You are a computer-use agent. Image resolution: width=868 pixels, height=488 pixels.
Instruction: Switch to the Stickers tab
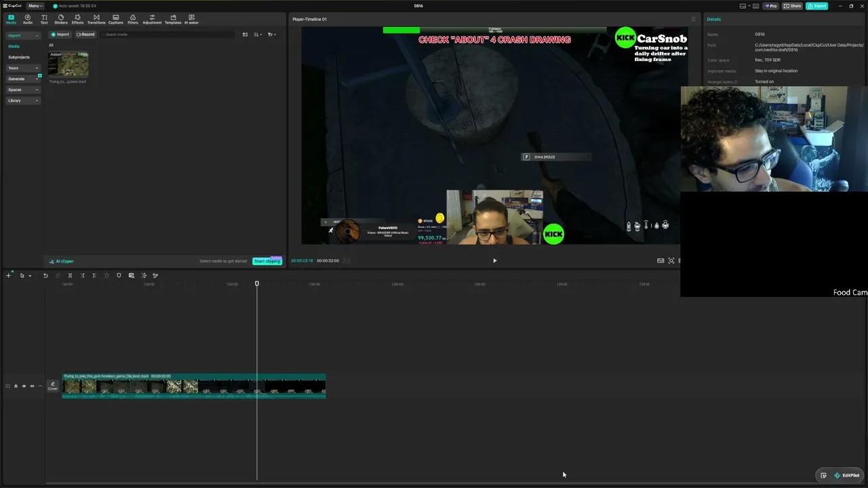[61, 19]
